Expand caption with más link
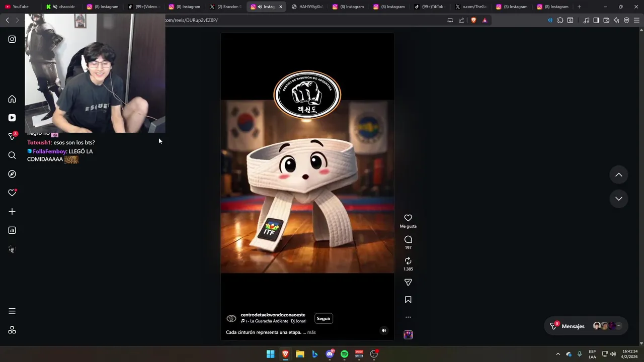644x362 pixels. click(311, 332)
